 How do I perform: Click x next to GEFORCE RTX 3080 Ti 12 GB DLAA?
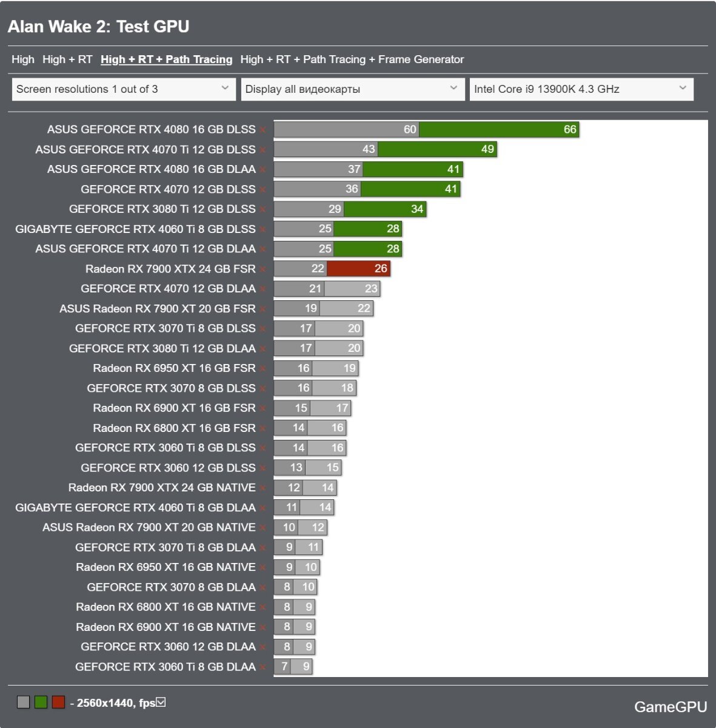[263, 349]
